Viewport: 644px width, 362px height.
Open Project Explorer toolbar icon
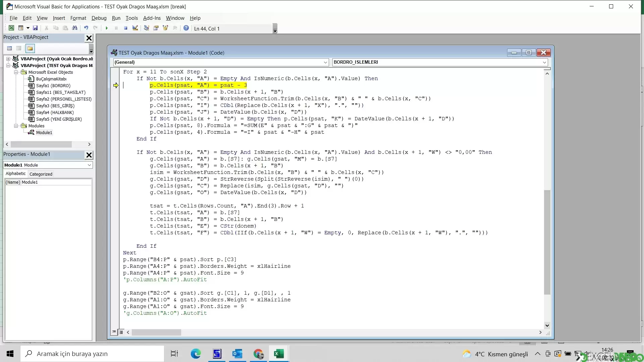click(x=147, y=28)
